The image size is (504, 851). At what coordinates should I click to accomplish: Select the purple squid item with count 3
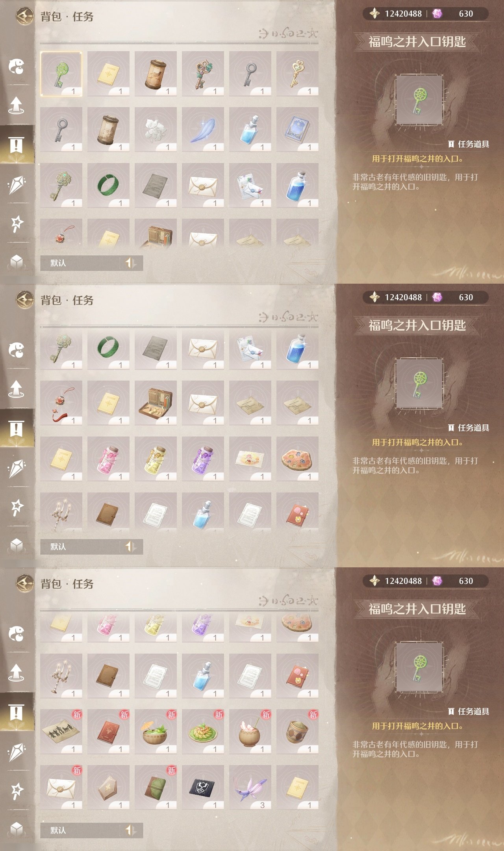pos(250,788)
